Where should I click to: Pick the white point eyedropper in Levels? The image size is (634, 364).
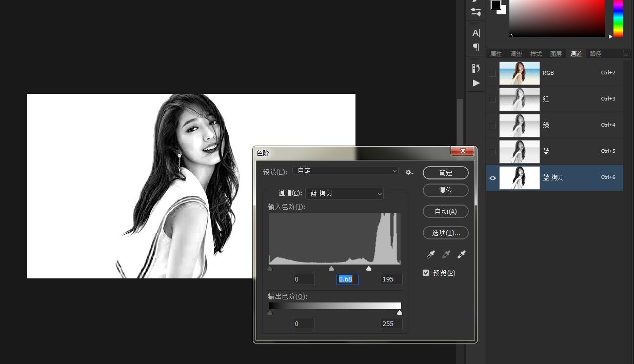[462, 254]
